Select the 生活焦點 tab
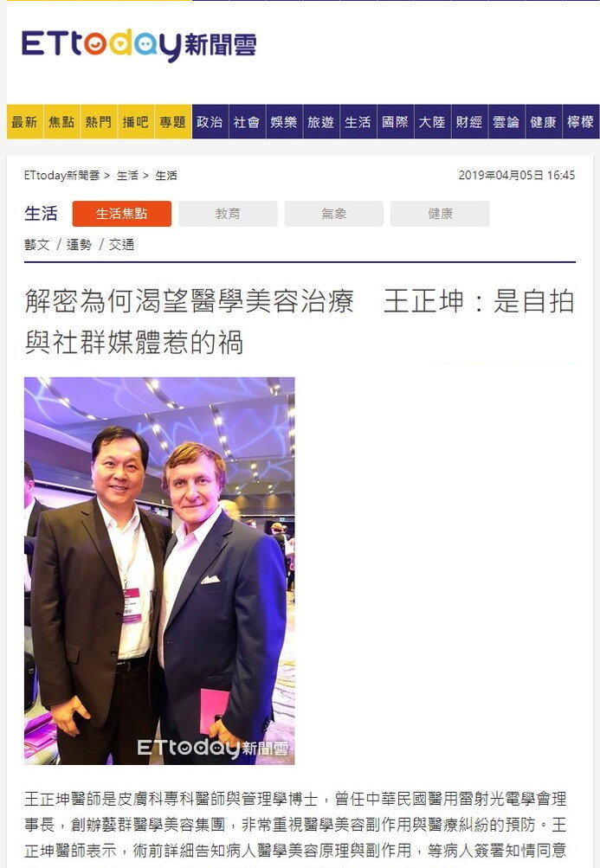 [x=122, y=214]
